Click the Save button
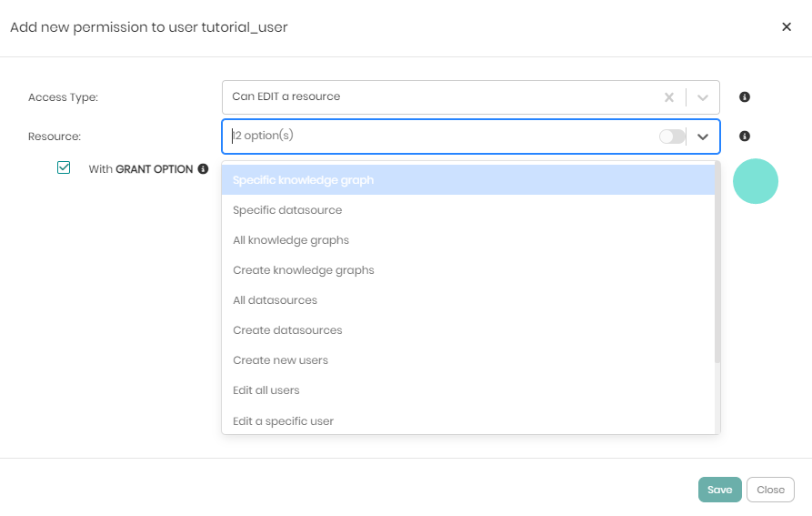Screen dimensions: 812x516 [x=719, y=490]
